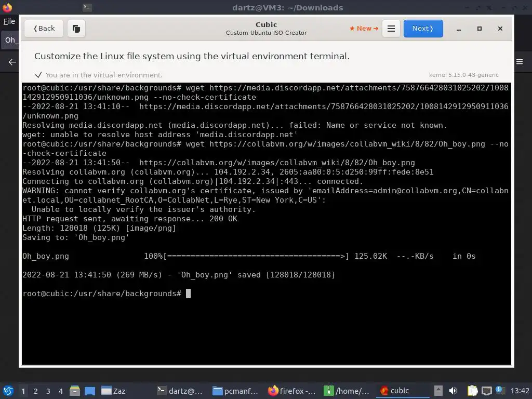Switch to workspace 1 in taskbar
Viewport: 532px width, 399px height.
(x=23, y=391)
